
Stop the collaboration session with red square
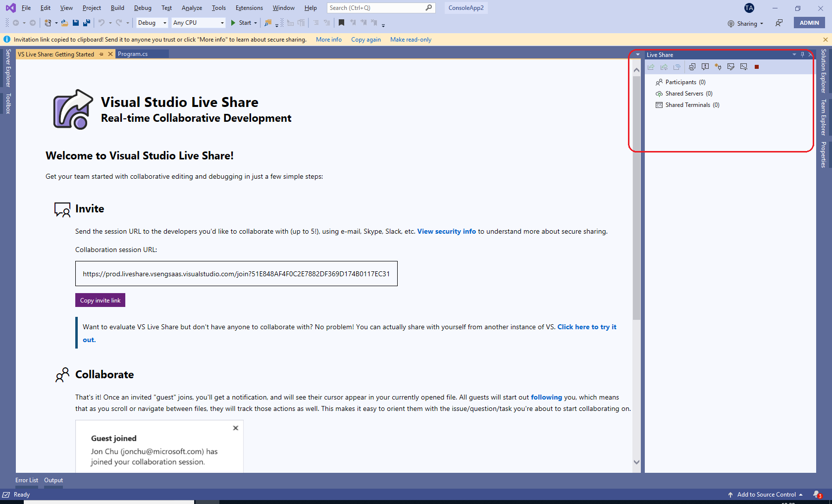tap(757, 67)
